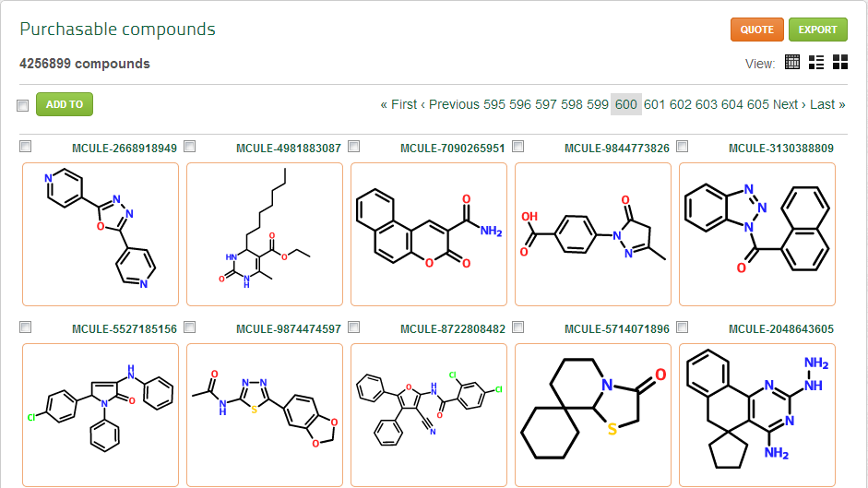Go to page 601
The image size is (868, 488).
[x=655, y=104]
